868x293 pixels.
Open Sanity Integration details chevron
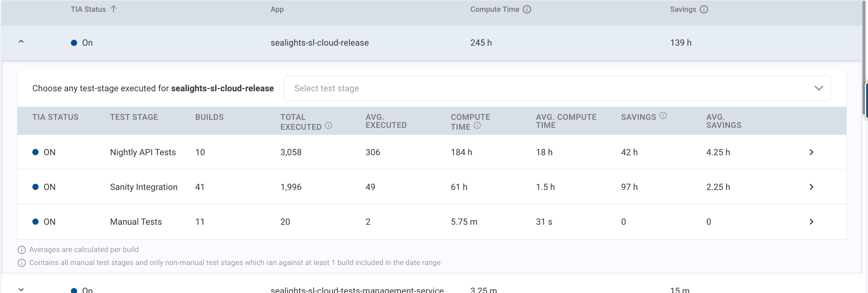(x=811, y=187)
